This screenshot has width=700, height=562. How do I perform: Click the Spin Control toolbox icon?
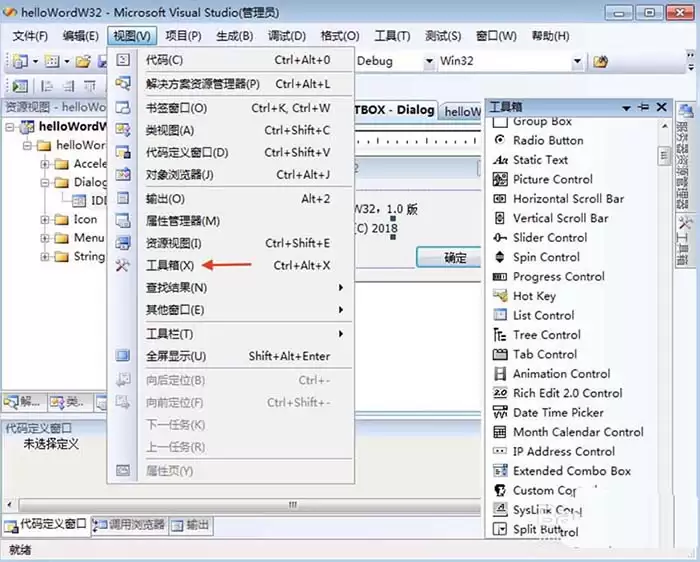point(501,257)
